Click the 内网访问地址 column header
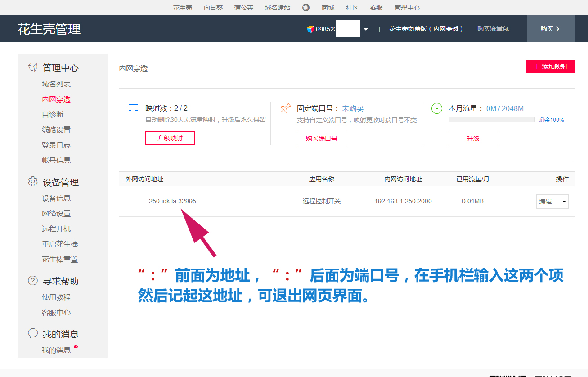588x377 pixels. tap(403, 179)
